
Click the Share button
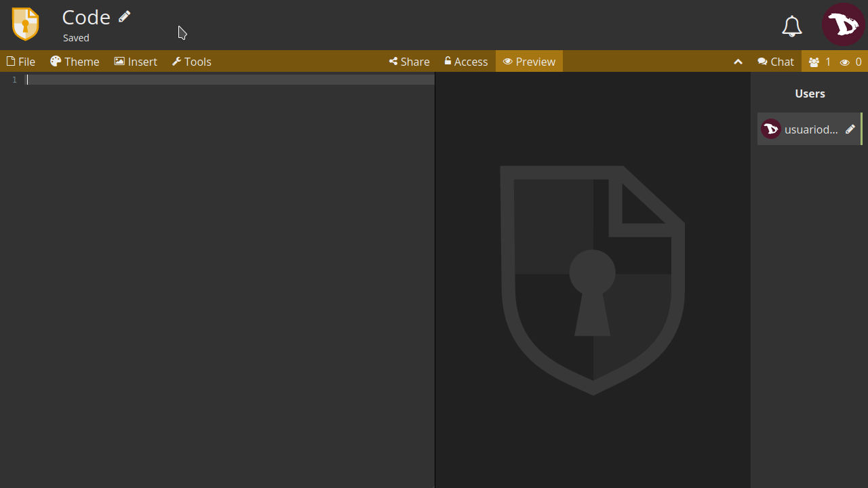click(x=409, y=62)
